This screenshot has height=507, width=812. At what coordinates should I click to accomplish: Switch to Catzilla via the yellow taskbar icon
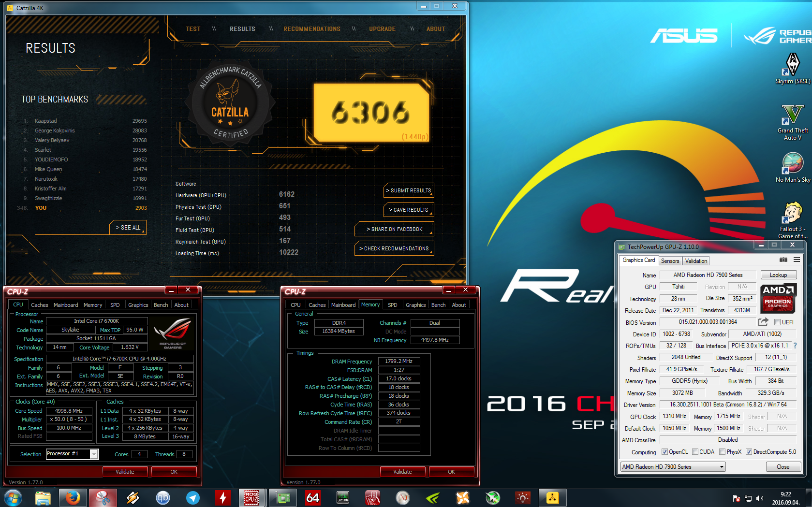(553, 498)
